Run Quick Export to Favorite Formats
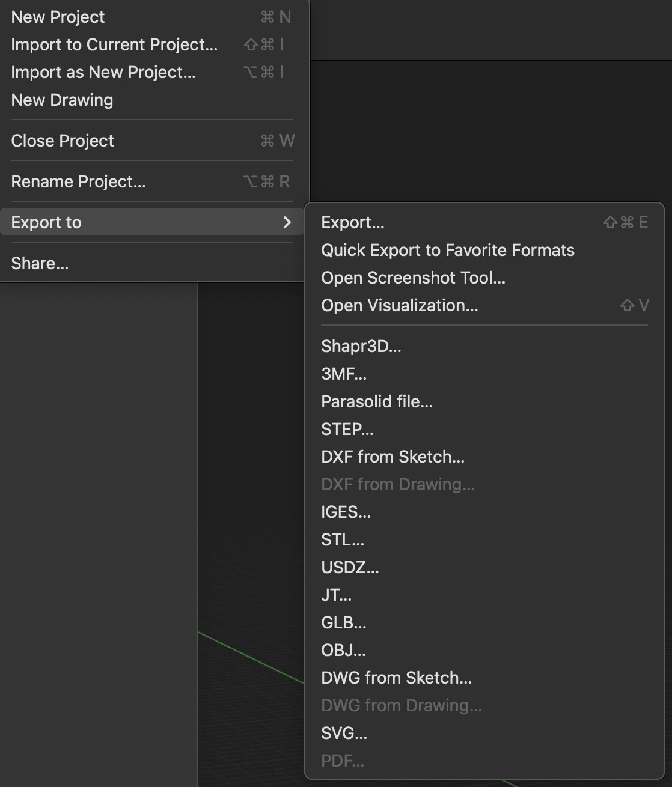The image size is (672, 787). (x=484, y=250)
